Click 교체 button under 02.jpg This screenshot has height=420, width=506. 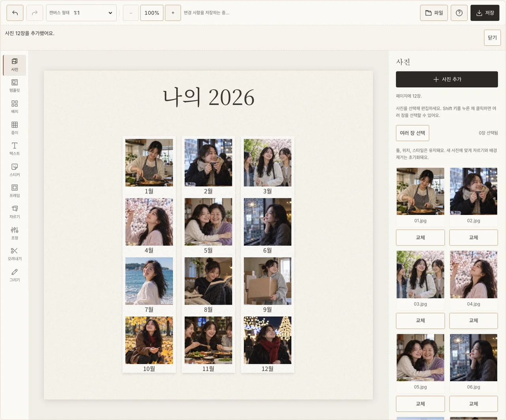click(x=474, y=237)
